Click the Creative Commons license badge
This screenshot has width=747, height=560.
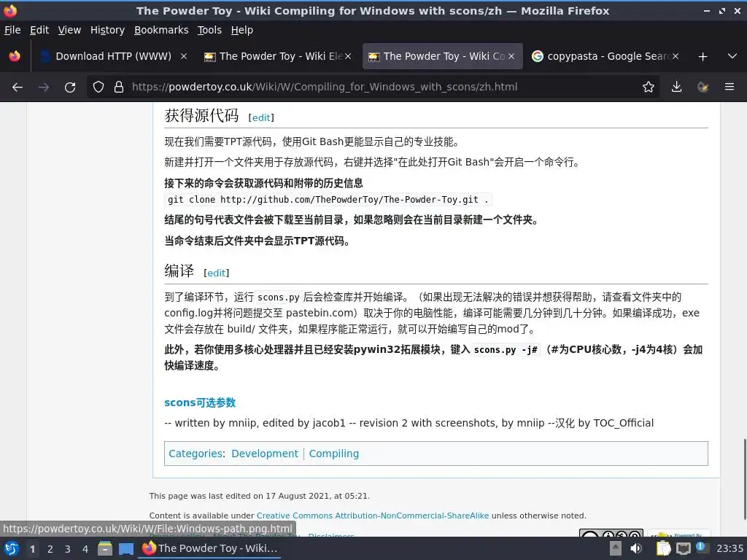tap(611, 533)
